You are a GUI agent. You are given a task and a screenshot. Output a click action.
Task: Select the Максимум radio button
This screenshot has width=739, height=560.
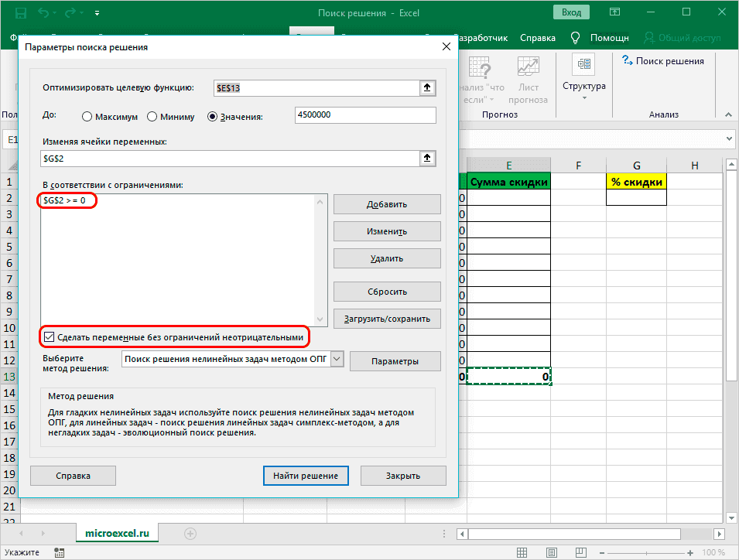87,117
